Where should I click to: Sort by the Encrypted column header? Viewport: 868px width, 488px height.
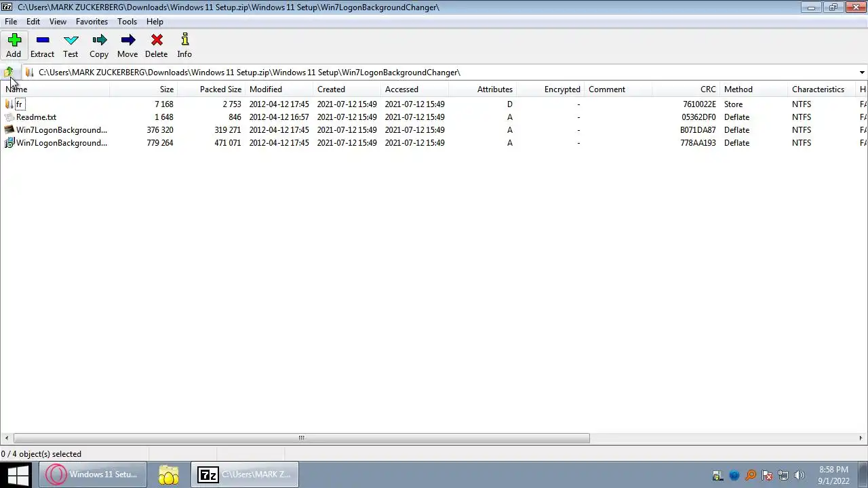point(550,89)
